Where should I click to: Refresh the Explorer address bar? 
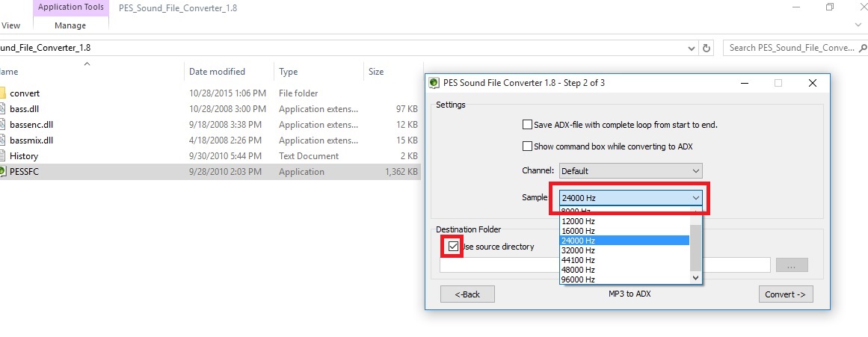[x=706, y=48]
